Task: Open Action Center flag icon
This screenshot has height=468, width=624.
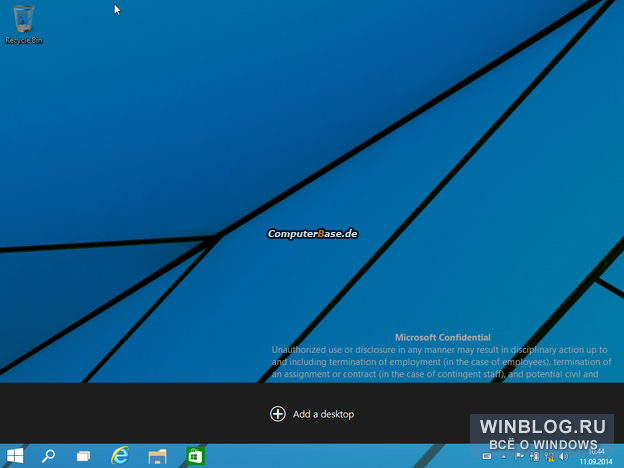Action: [519, 456]
